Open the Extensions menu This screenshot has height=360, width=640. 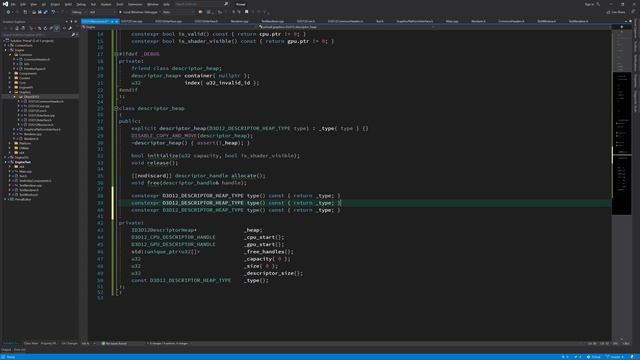click(x=135, y=4)
